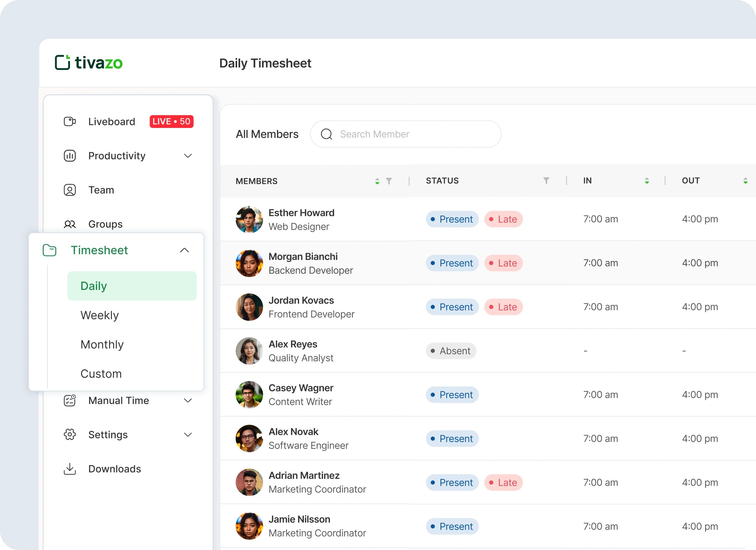Click the Timesheet folder icon
Viewport: 756px width, 550px height.
[x=49, y=250]
